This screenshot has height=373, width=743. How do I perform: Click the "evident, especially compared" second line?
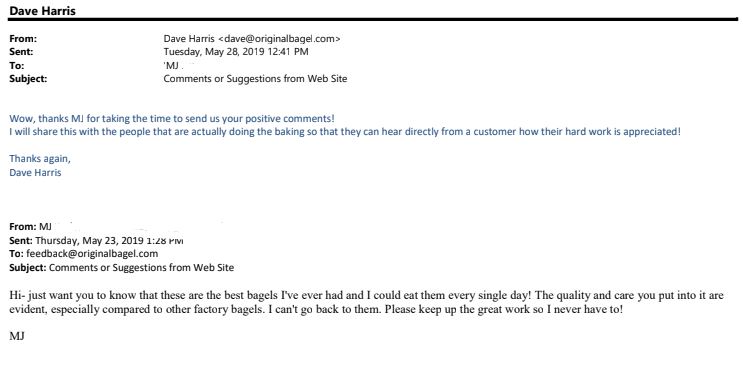tap(316, 309)
